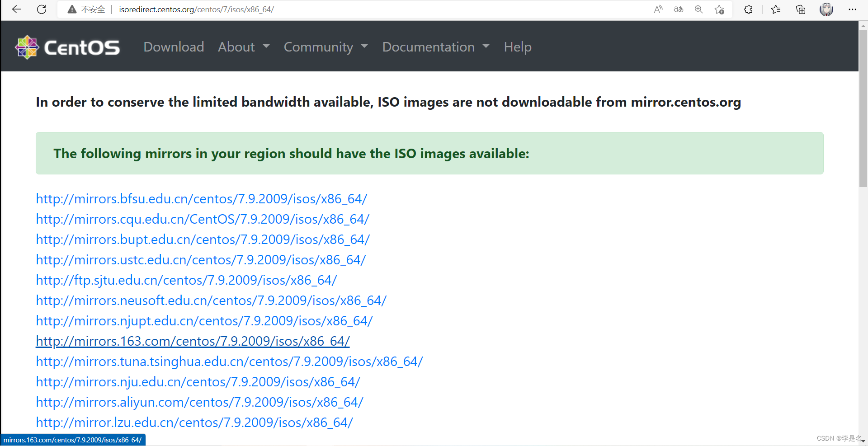
Task: Open the user profile avatar
Action: coord(826,9)
